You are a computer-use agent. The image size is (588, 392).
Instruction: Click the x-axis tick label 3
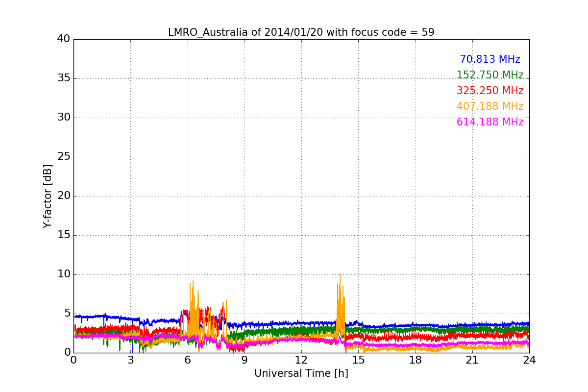tap(130, 360)
